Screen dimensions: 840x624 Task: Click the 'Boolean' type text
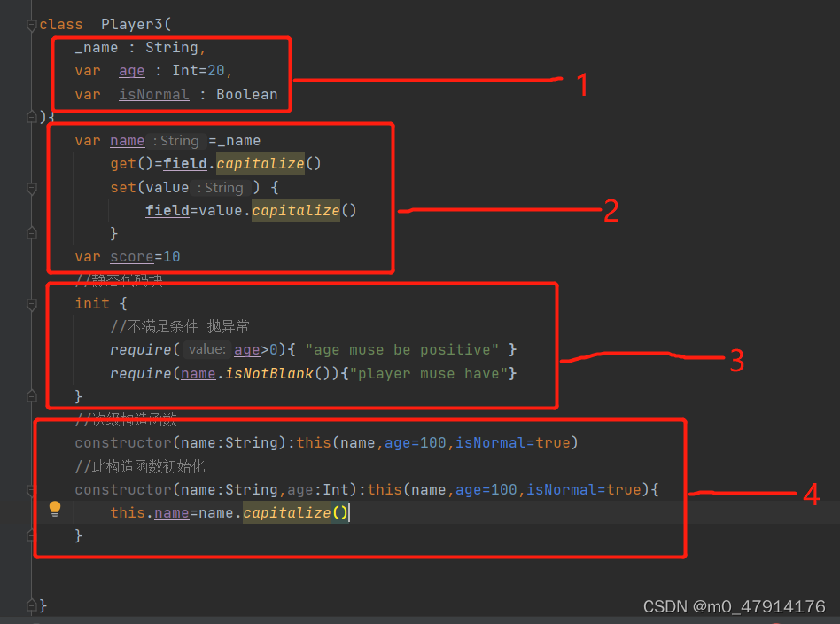point(247,95)
